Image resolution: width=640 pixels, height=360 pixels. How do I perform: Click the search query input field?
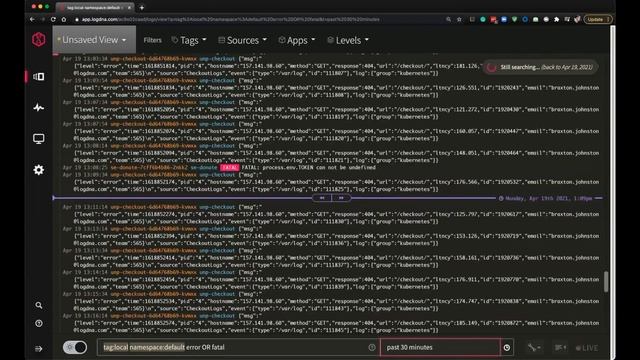[x=238, y=347]
